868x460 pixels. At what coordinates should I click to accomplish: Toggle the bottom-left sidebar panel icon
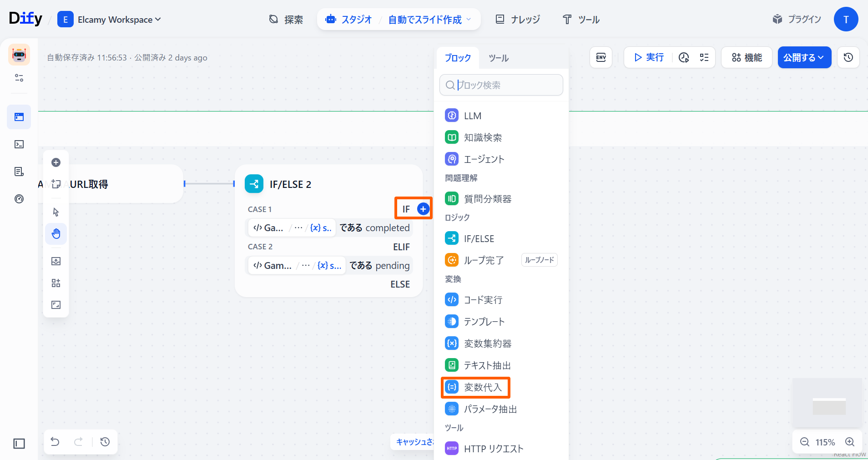(x=19, y=444)
